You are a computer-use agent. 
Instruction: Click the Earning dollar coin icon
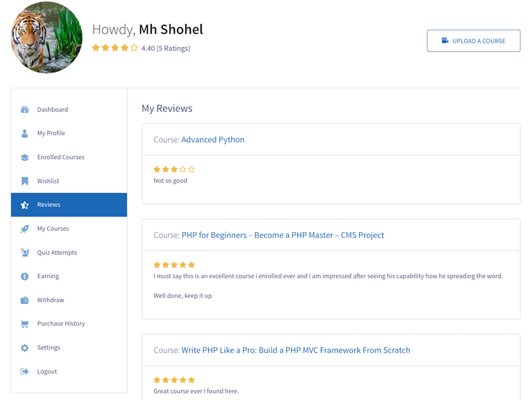tap(25, 276)
